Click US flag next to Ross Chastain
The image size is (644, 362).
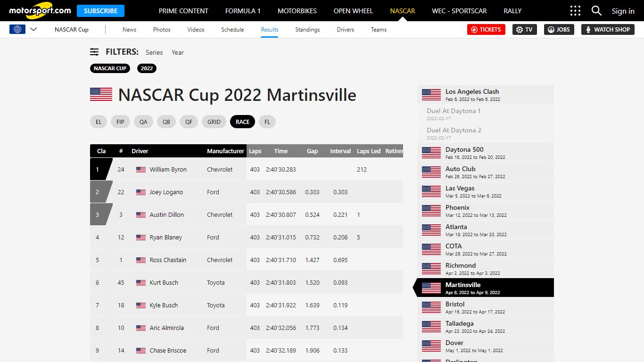(141, 260)
